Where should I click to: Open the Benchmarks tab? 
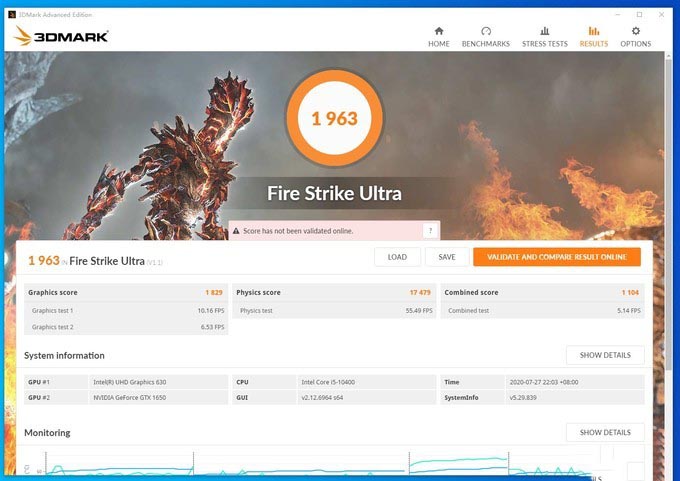[x=486, y=37]
